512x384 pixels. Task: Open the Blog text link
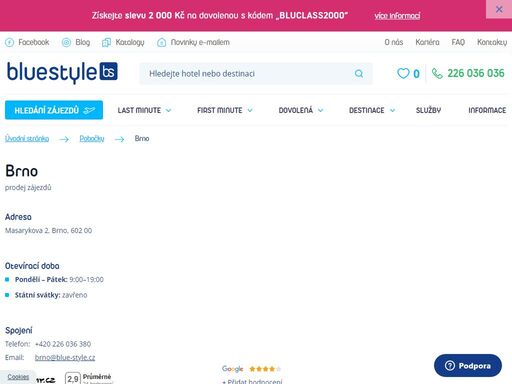pyautogui.click(x=83, y=42)
